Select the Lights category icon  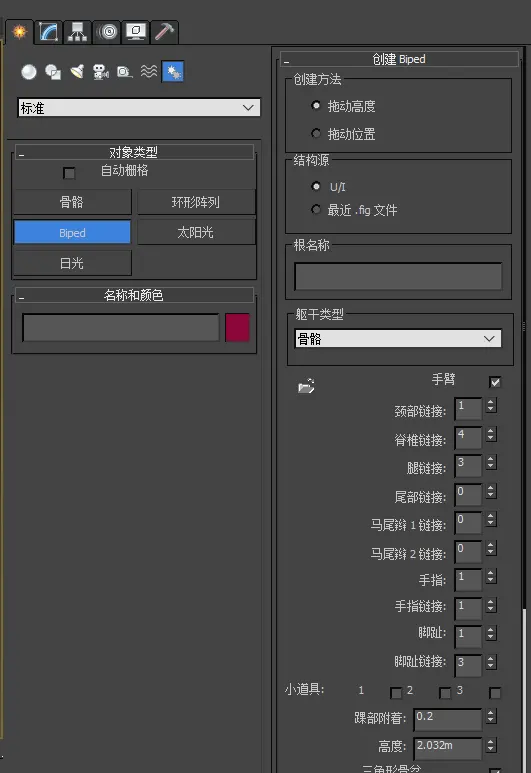(x=77, y=72)
